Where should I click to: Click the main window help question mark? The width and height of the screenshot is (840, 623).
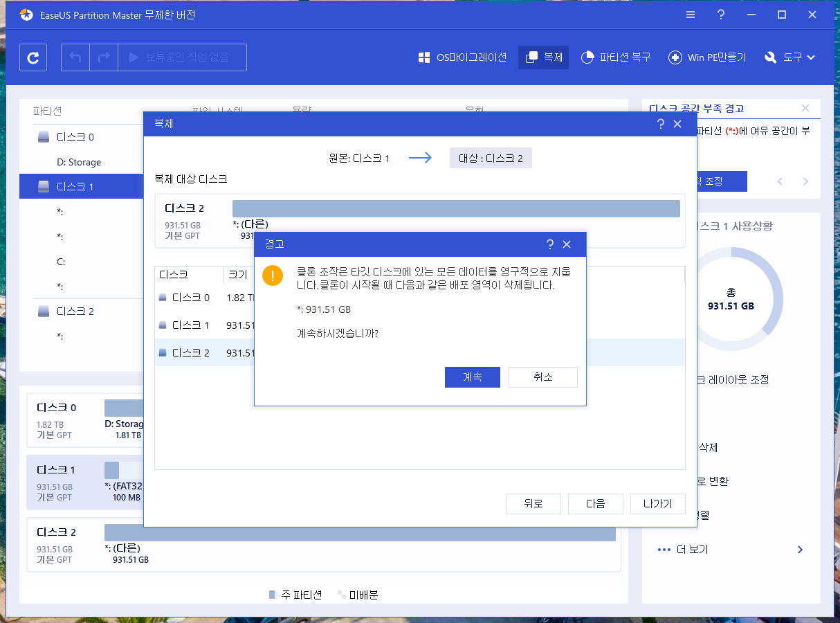pyautogui.click(x=721, y=15)
